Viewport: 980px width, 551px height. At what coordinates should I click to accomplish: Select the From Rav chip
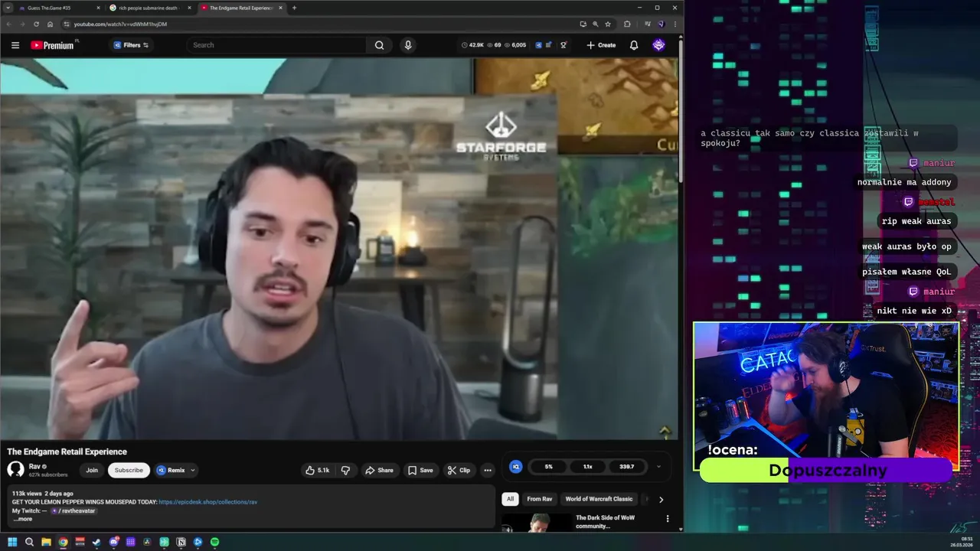(540, 499)
